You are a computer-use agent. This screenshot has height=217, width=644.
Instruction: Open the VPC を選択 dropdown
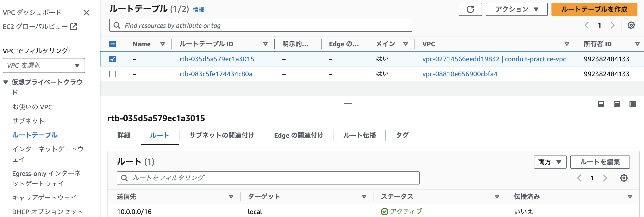[x=44, y=65]
